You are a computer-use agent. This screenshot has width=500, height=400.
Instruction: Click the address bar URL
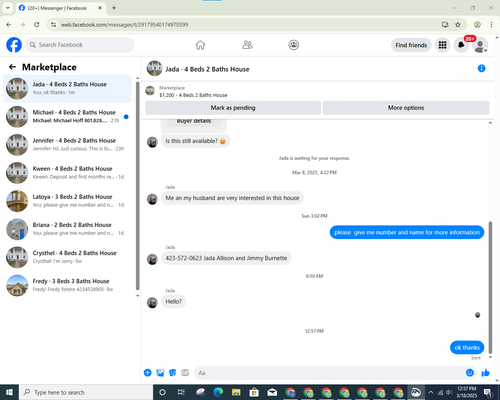point(124,25)
